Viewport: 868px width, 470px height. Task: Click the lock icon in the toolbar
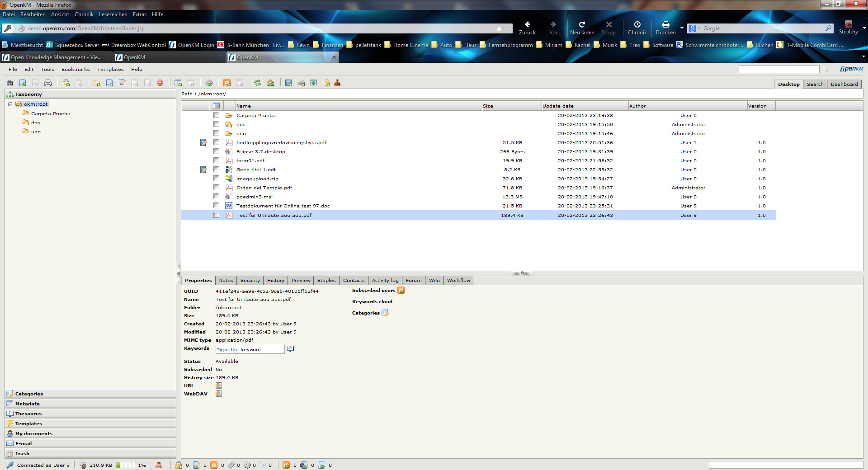66,83
